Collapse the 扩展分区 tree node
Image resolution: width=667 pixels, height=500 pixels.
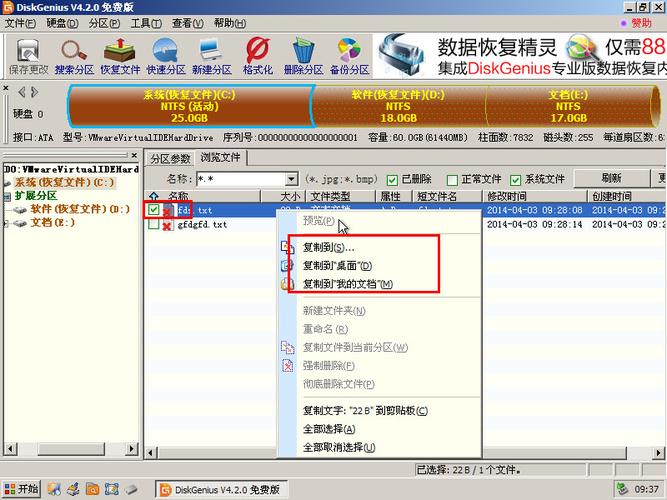(x=6, y=196)
